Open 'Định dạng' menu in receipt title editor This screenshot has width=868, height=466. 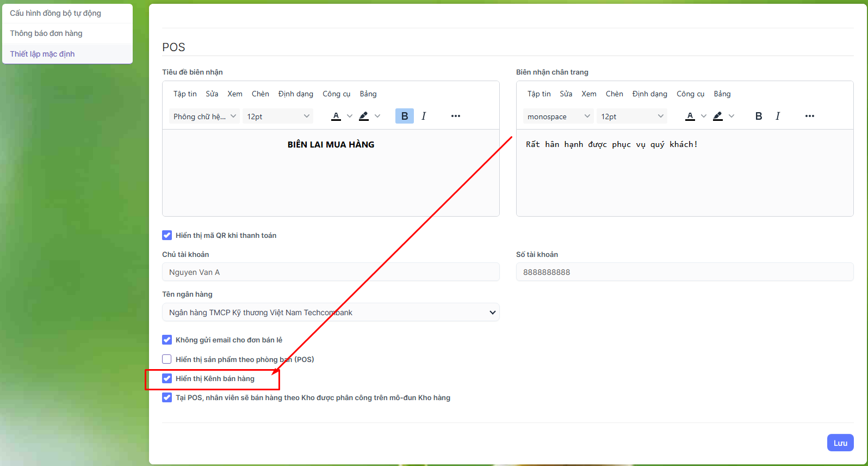tap(295, 94)
